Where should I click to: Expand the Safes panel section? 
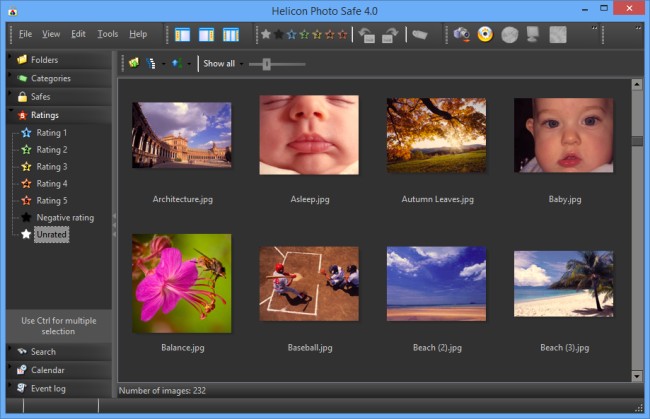(x=40, y=97)
